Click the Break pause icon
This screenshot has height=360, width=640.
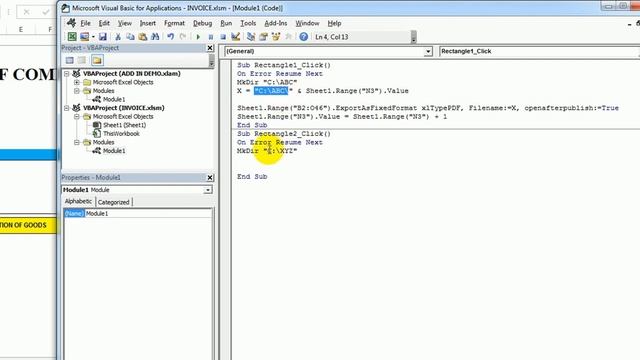point(211,37)
